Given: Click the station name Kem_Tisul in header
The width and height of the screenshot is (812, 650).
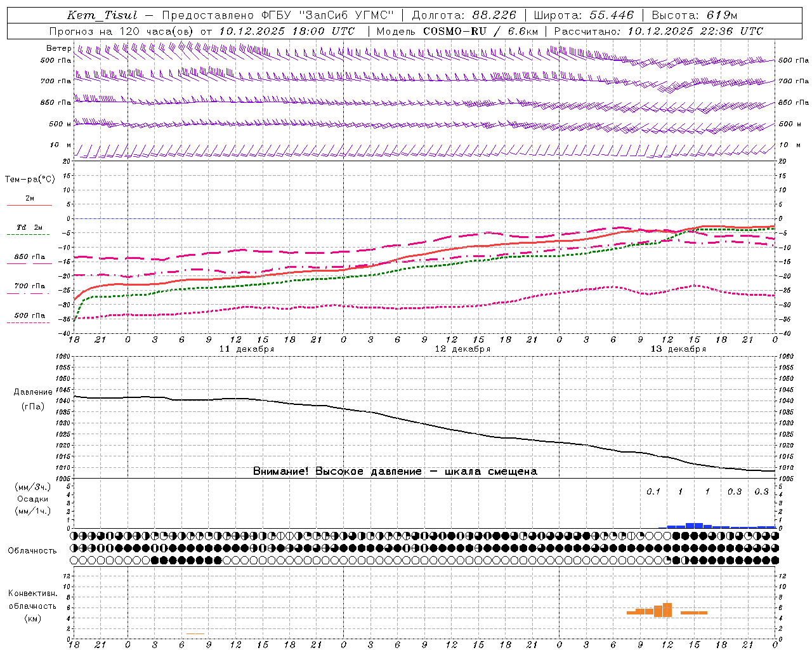Looking at the screenshot, I should pos(102,15).
